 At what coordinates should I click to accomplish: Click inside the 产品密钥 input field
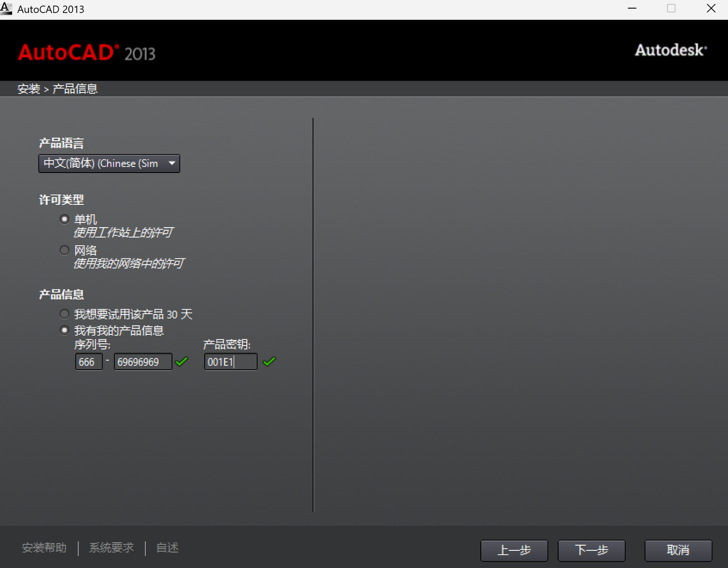tap(230, 361)
